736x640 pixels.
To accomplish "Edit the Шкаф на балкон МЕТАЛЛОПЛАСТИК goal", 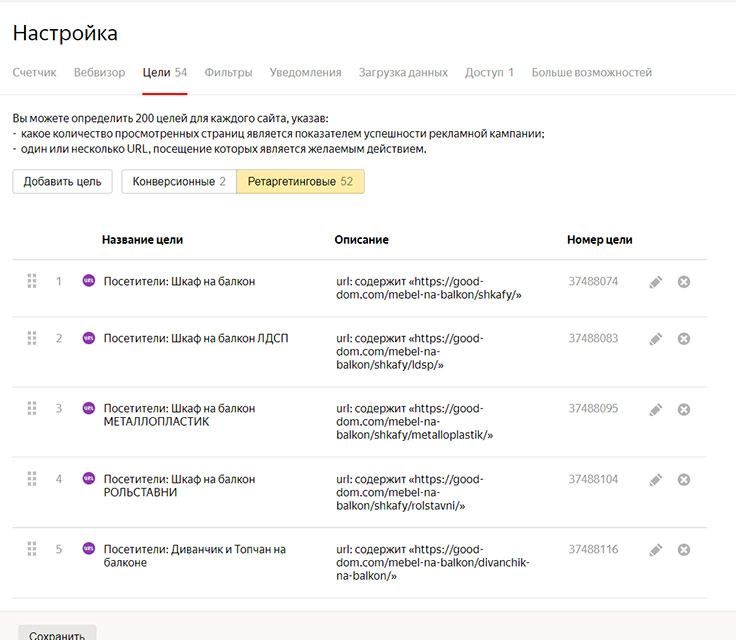I will (655, 409).
